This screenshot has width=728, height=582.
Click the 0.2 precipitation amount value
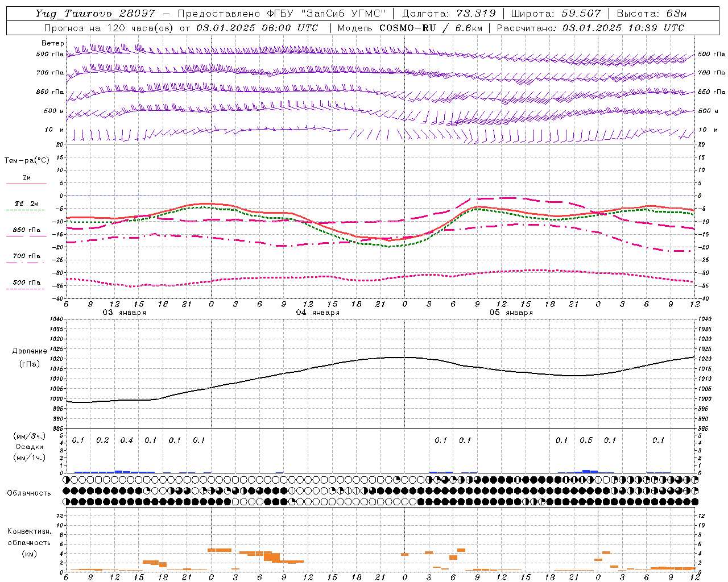click(102, 440)
